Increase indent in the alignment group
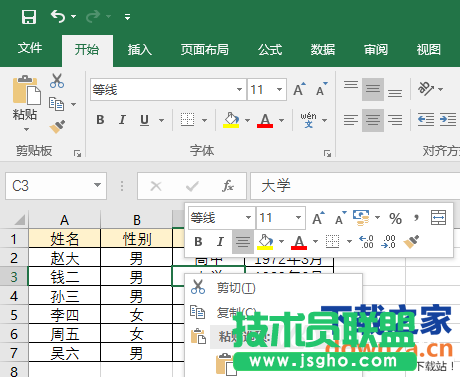Viewport: 460px width, 377px height. click(448, 119)
